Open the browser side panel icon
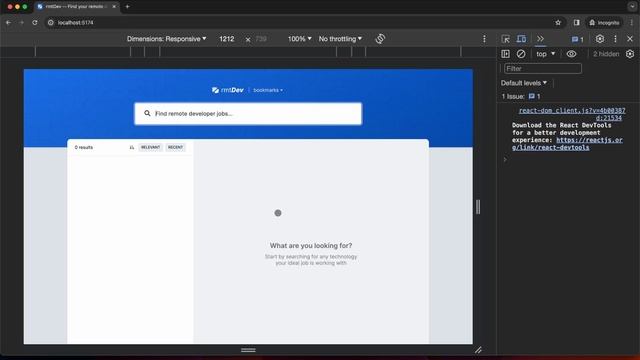Image resolution: width=640 pixels, height=360 pixels. click(x=576, y=22)
